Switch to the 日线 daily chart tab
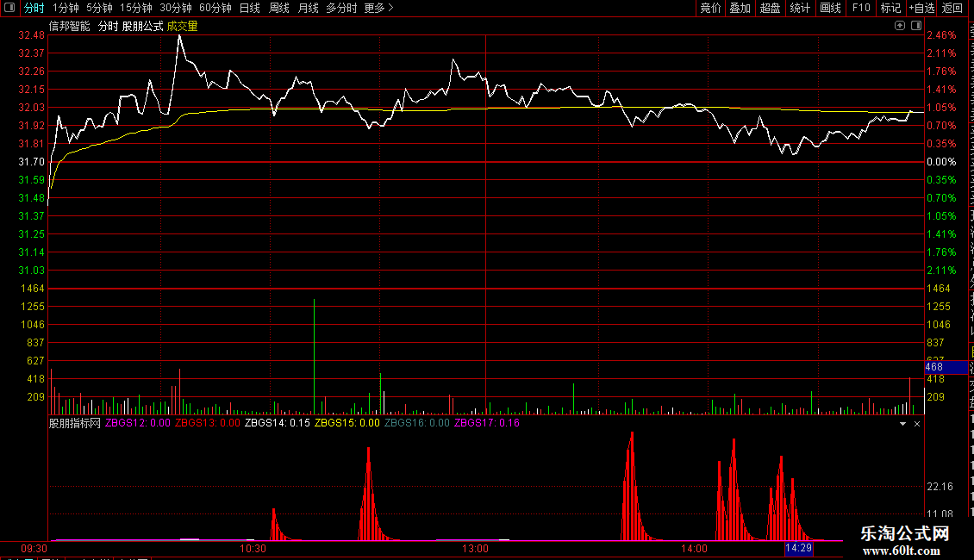 pos(250,8)
